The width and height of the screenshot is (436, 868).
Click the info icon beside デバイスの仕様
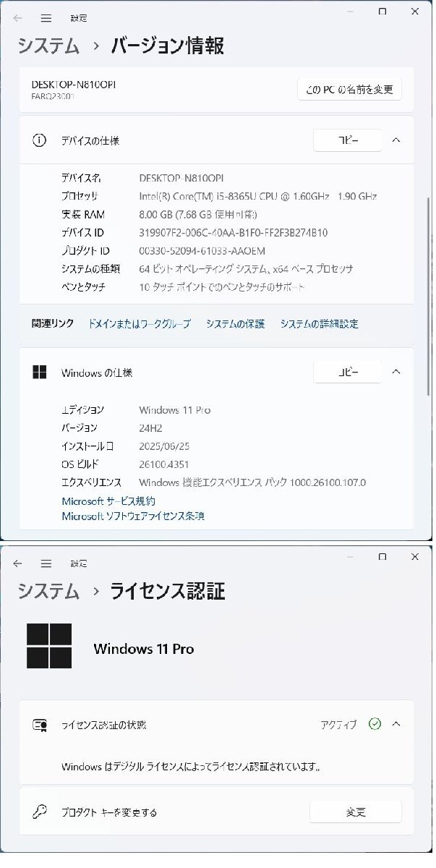[40, 140]
